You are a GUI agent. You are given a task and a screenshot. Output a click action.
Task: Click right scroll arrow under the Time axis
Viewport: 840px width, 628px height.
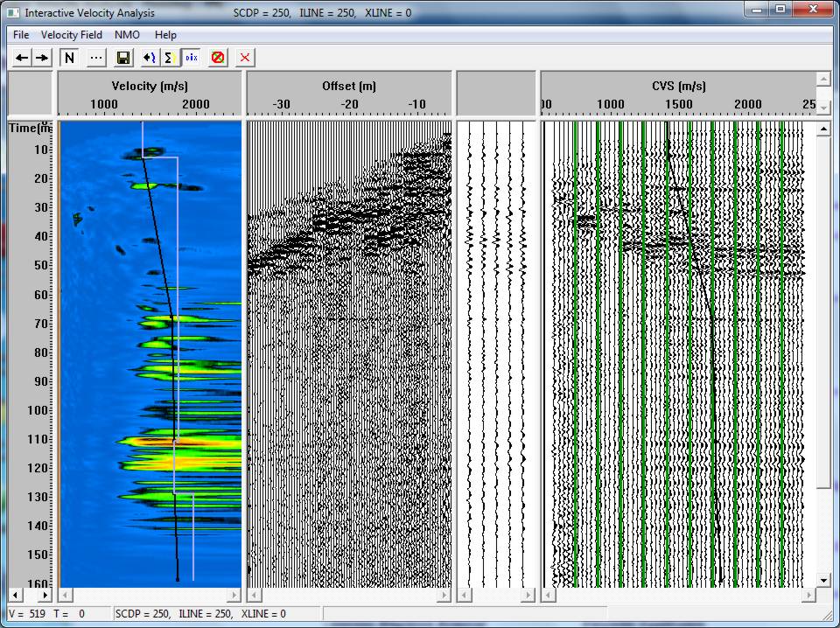point(45,595)
